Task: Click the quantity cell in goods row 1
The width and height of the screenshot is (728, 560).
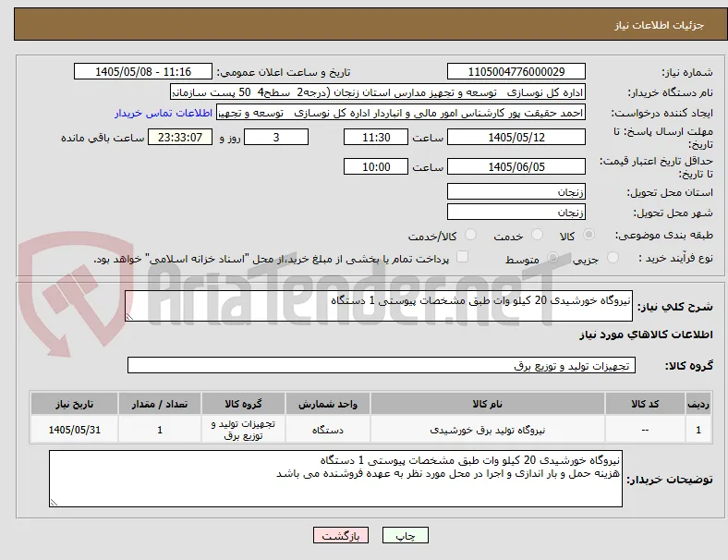Action: 160,430
